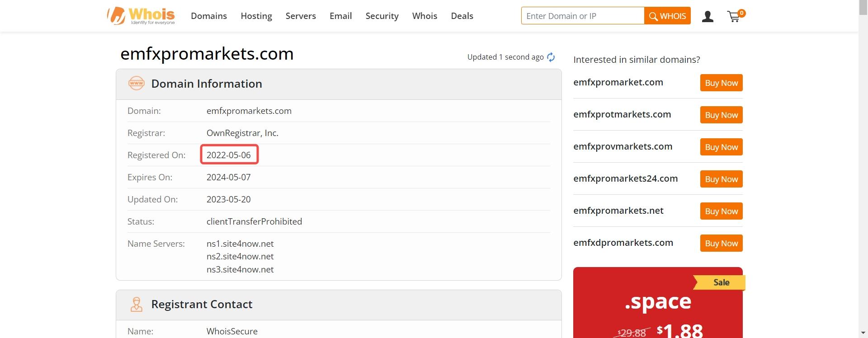The image size is (868, 338).
Task: Buy Now for emfxpromarket.com
Action: coord(721,83)
